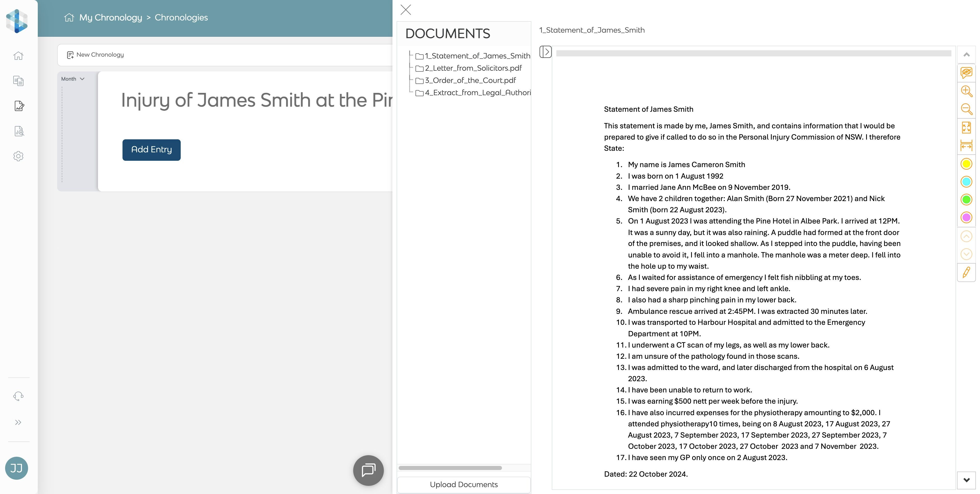Viewport: 980px width, 494px height.
Task: Open the chat support bubble
Action: 368,470
